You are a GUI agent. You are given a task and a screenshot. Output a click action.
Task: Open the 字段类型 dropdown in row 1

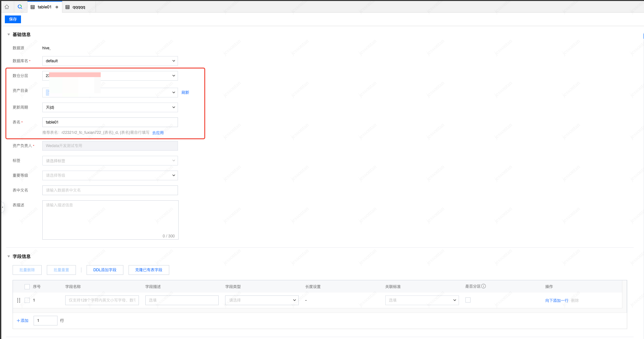click(x=262, y=300)
